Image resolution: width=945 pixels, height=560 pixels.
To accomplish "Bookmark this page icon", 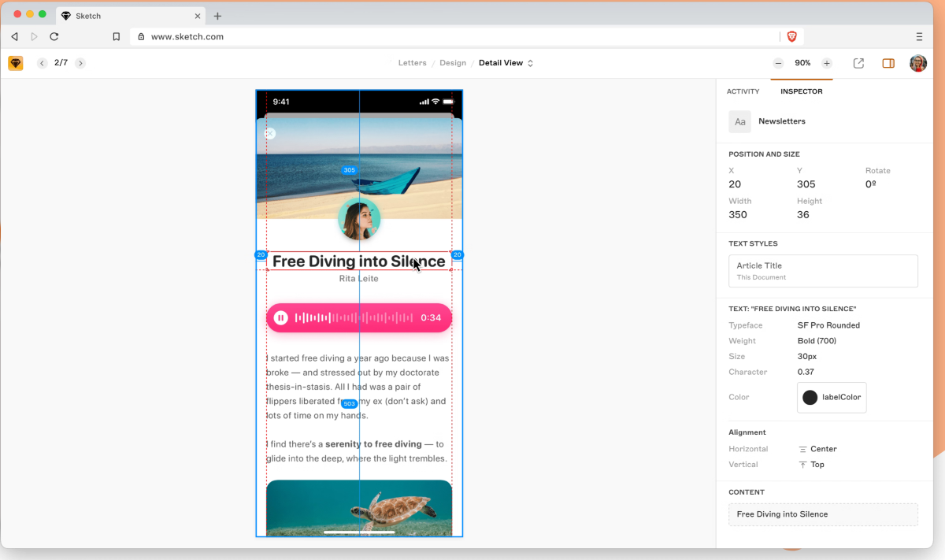I will point(117,36).
